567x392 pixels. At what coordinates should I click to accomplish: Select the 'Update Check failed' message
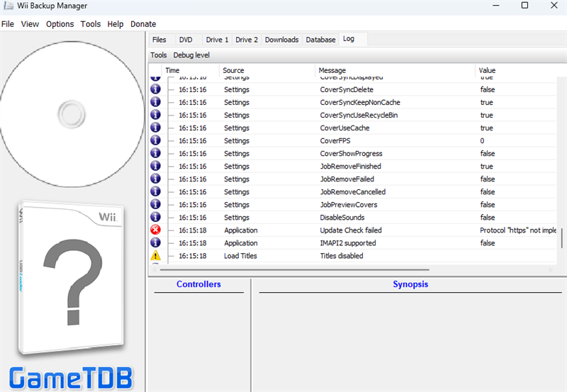click(x=351, y=230)
